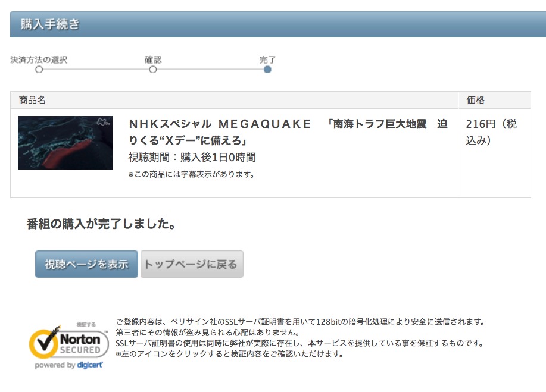Click the 価格 column header
The image size is (546, 392).
(475, 100)
